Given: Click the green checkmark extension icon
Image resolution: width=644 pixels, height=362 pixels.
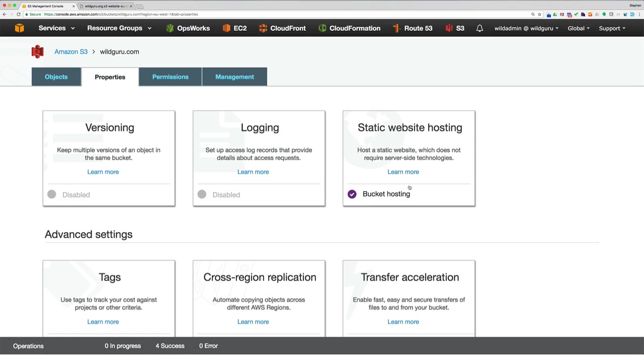Looking at the screenshot, I should point(576,15).
